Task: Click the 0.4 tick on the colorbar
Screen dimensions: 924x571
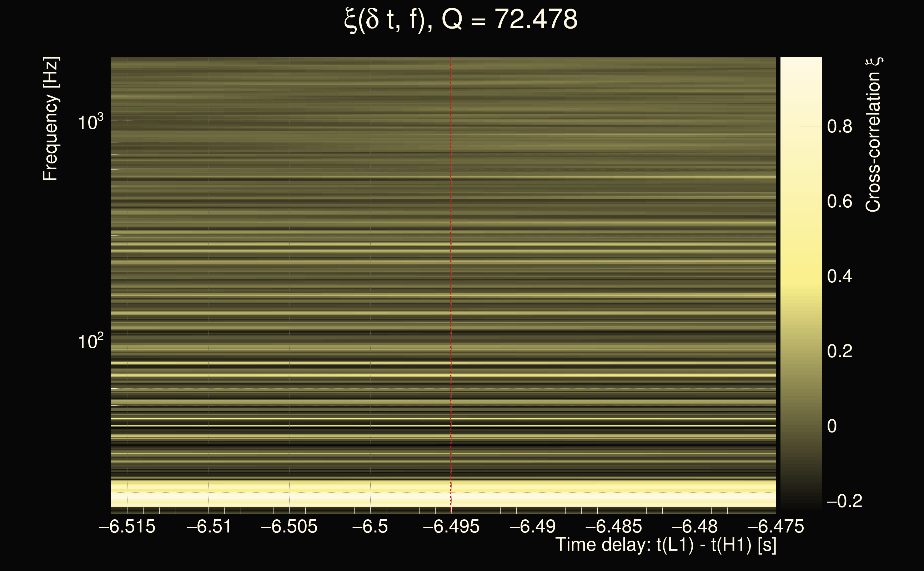Action: tap(839, 277)
